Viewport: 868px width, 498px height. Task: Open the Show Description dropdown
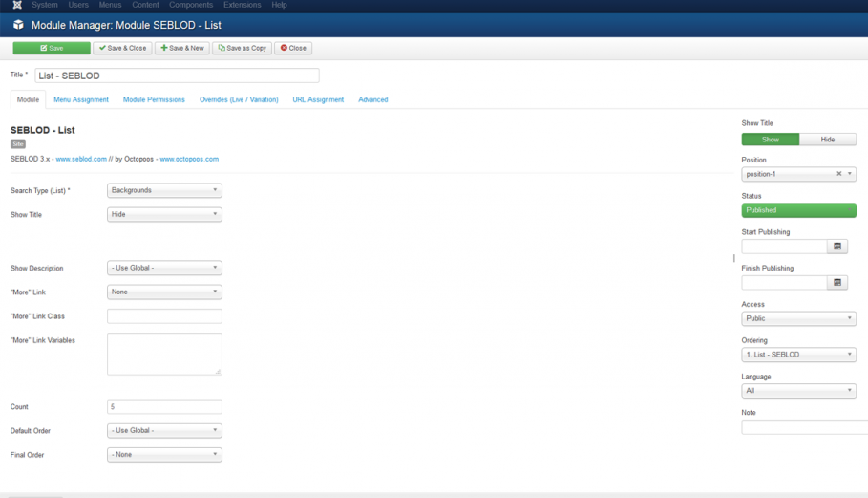tap(164, 268)
